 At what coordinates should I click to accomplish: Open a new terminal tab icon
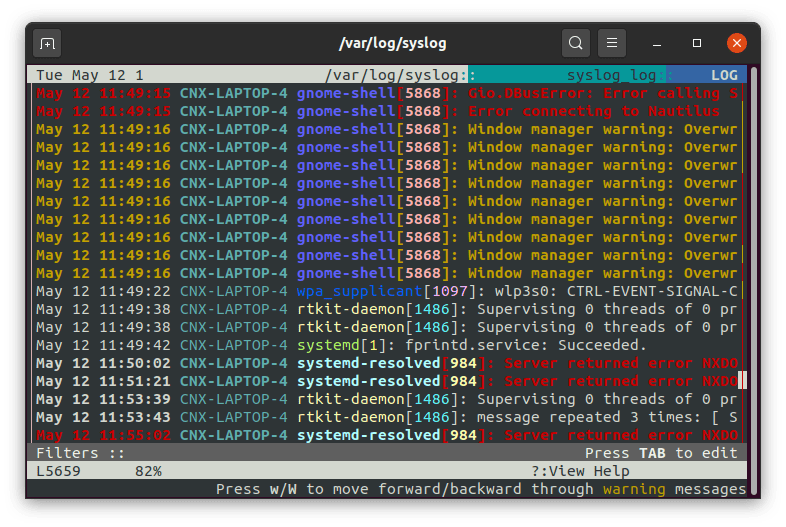tap(47, 43)
